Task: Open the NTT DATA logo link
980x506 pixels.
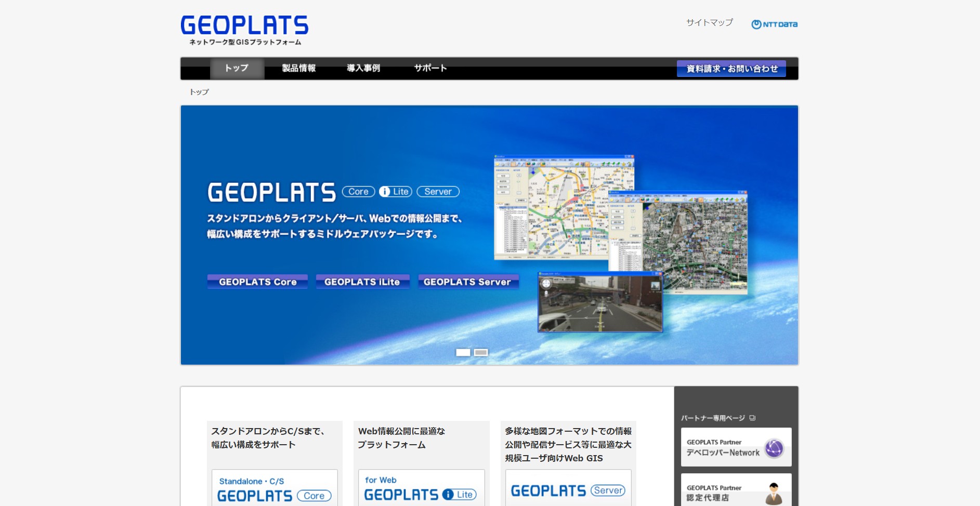Action: (774, 24)
